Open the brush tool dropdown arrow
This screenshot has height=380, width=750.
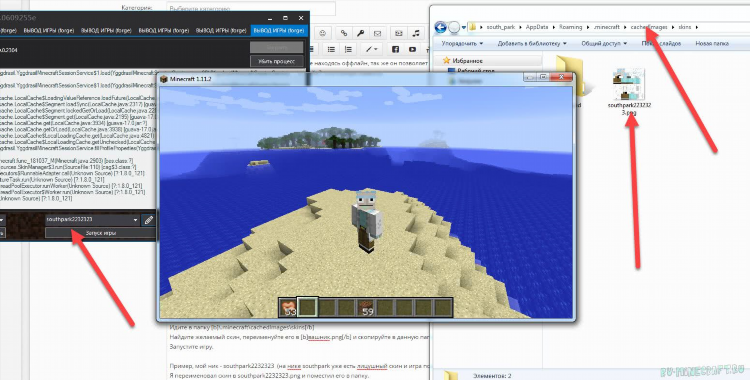pos(376,49)
